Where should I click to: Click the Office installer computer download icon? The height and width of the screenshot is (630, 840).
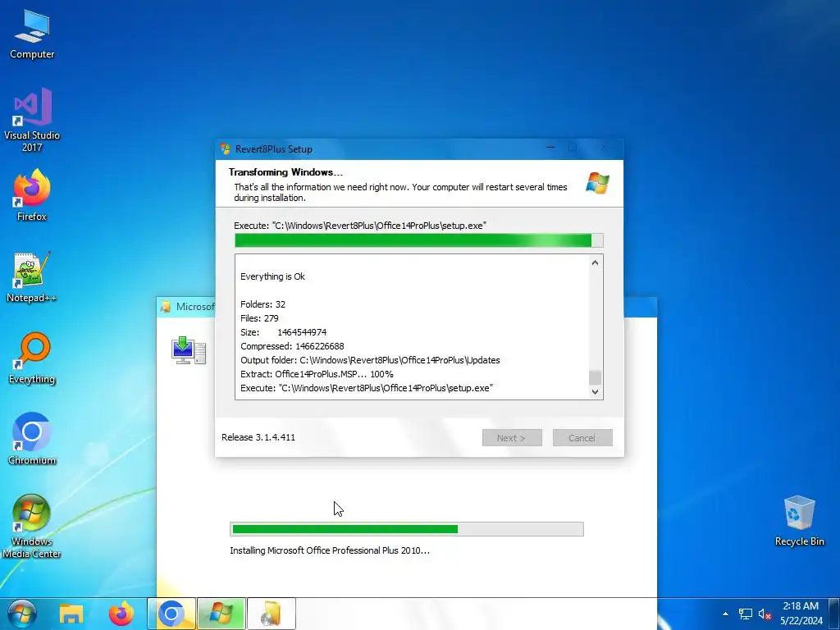[189, 350]
